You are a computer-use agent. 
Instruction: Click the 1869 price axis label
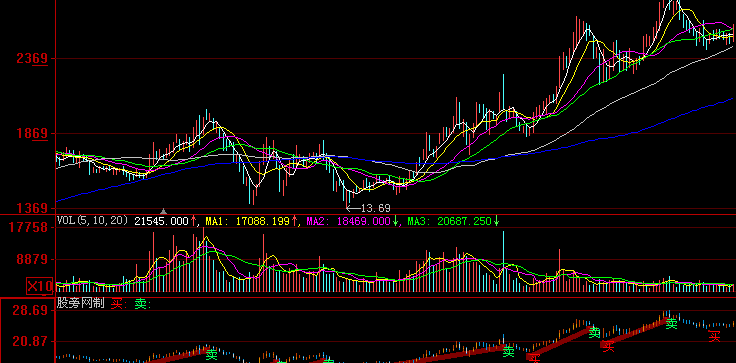pos(32,134)
